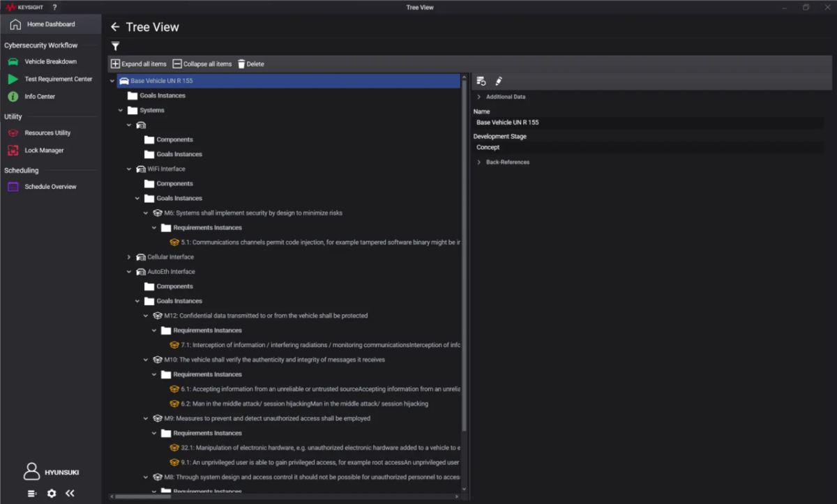The width and height of the screenshot is (837, 504).
Task: Click the pencil edit icon in details panel
Action: pyautogui.click(x=499, y=82)
